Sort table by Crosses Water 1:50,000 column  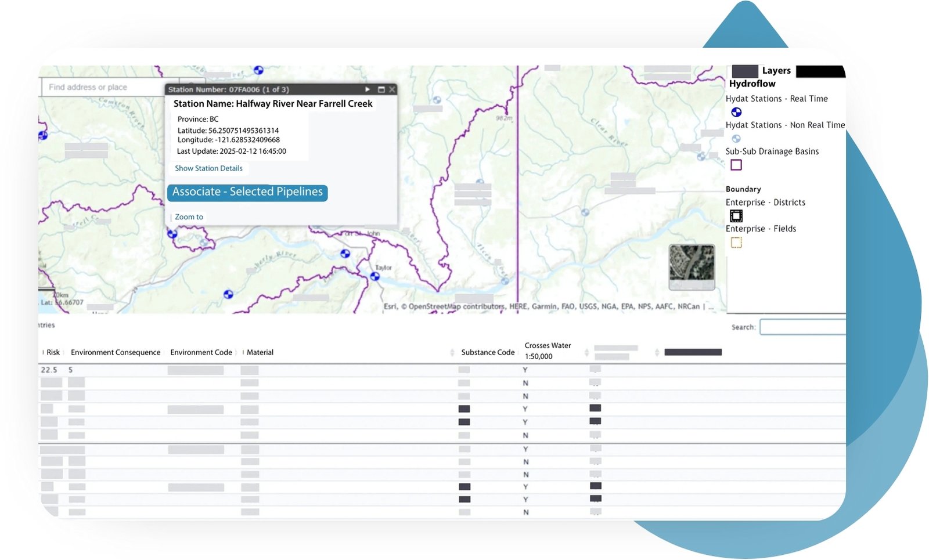click(x=548, y=351)
